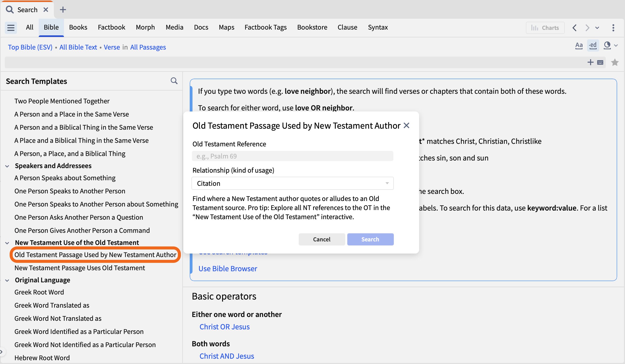The height and width of the screenshot is (364, 625).
Task: Change the All Bible Text field
Action: coord(78,47)
